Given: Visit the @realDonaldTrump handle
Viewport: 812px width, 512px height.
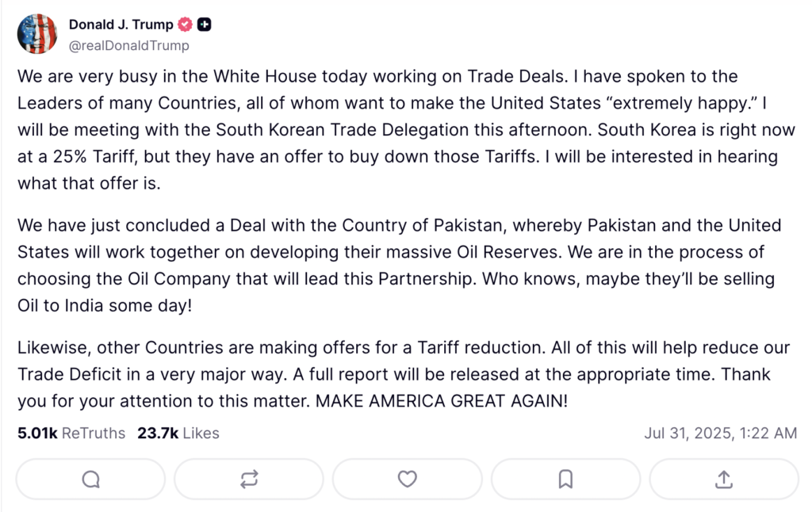Looking at the screenshot, I should (x=129, y=45).
